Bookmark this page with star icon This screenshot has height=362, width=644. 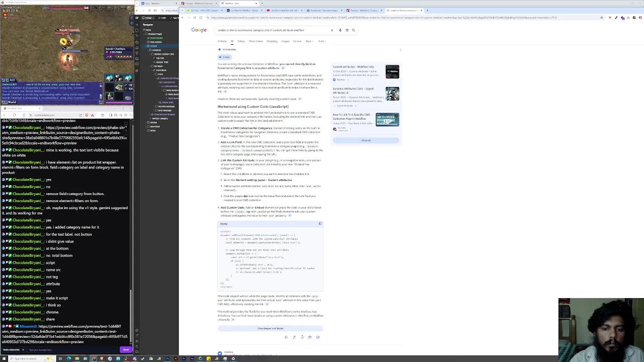tap(602, 18)
